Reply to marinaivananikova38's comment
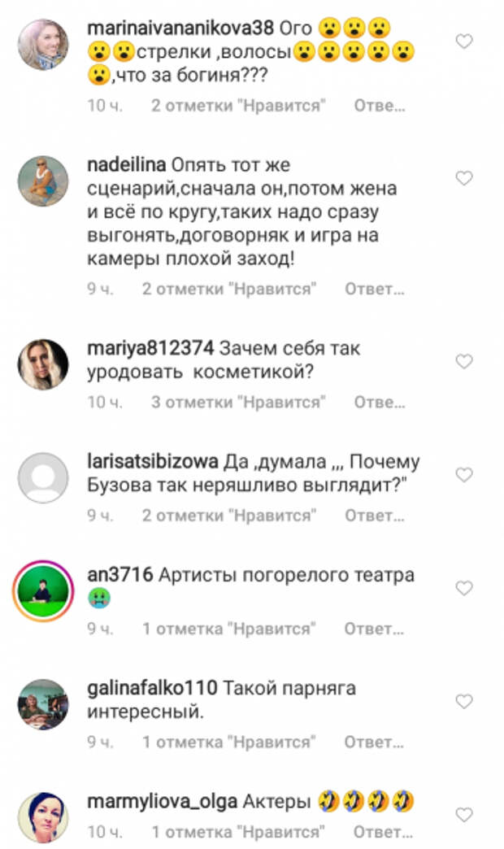The image size is (504, 849). (380, 106)
